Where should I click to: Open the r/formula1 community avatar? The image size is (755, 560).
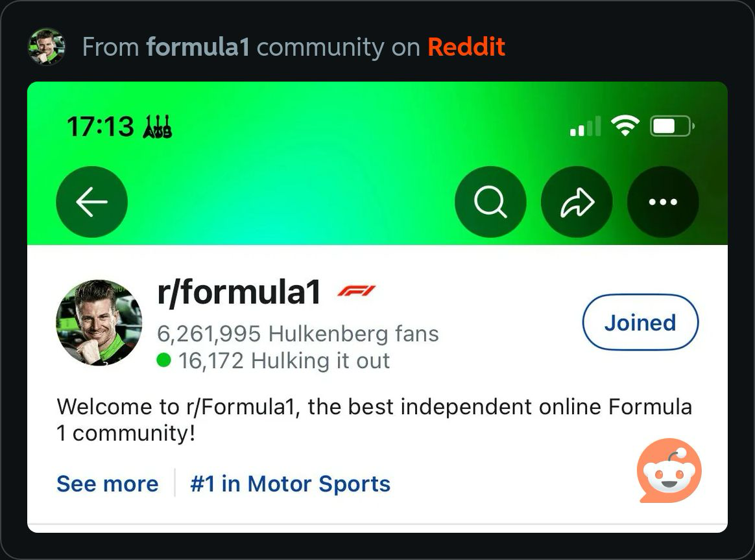[99, 323]
